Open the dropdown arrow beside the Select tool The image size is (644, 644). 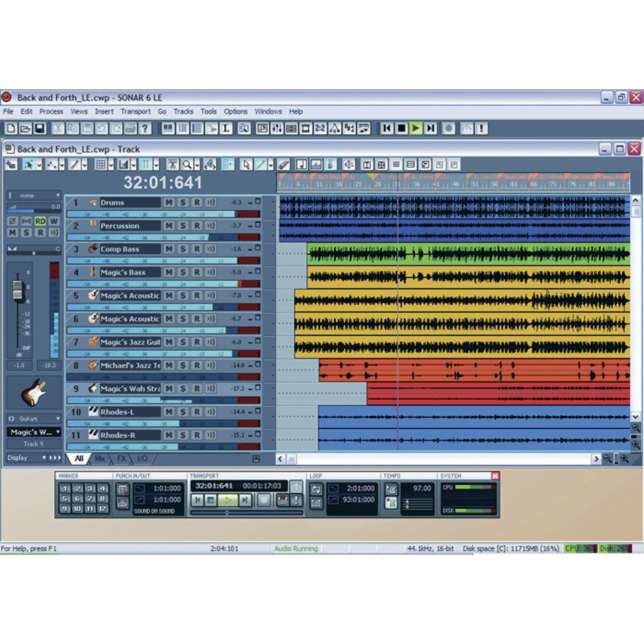[39, 165]
